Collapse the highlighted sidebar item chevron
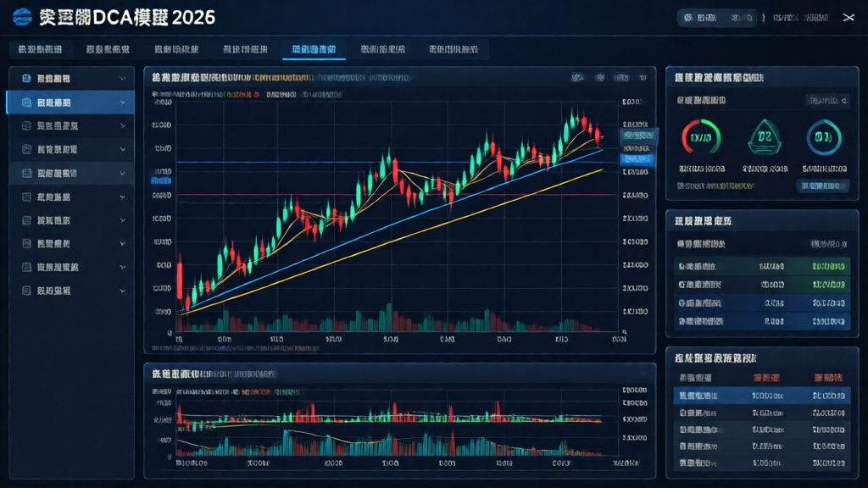This screenshot has height=488, width=868. pyautogui.click(x=123, y=103)
